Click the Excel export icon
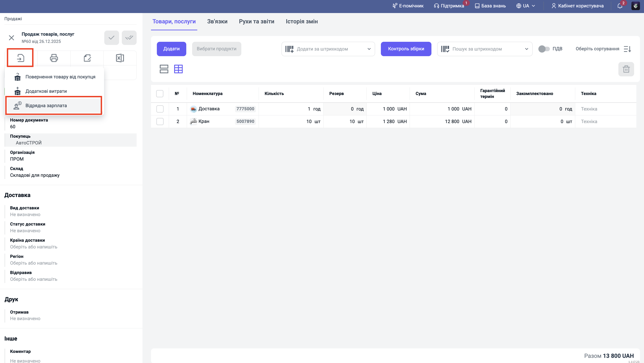The image size is (644, 363). tap(120, 58)
